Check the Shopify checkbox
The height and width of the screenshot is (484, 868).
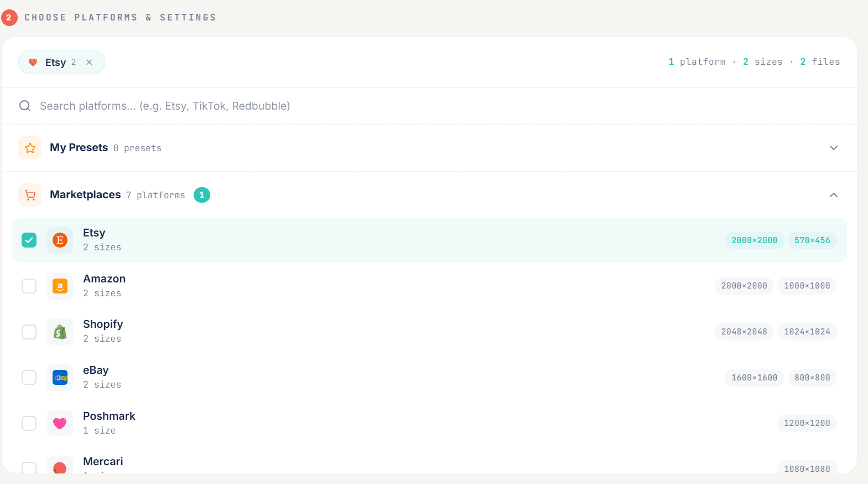click(x=29, y=332)
